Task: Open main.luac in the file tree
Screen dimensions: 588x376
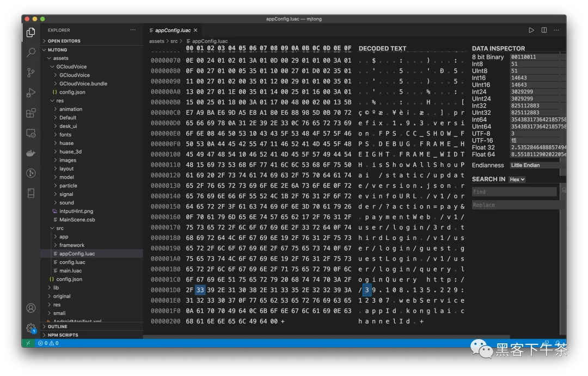Action: 92,270
